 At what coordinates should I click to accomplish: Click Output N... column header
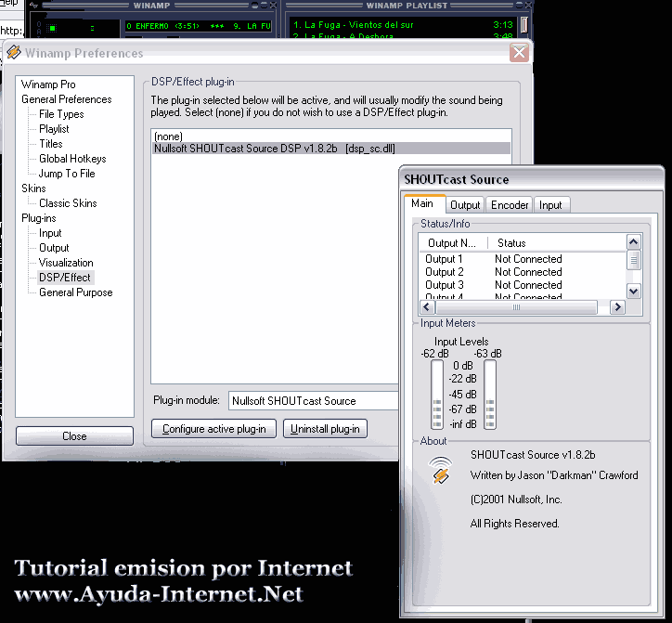point(453,243)
